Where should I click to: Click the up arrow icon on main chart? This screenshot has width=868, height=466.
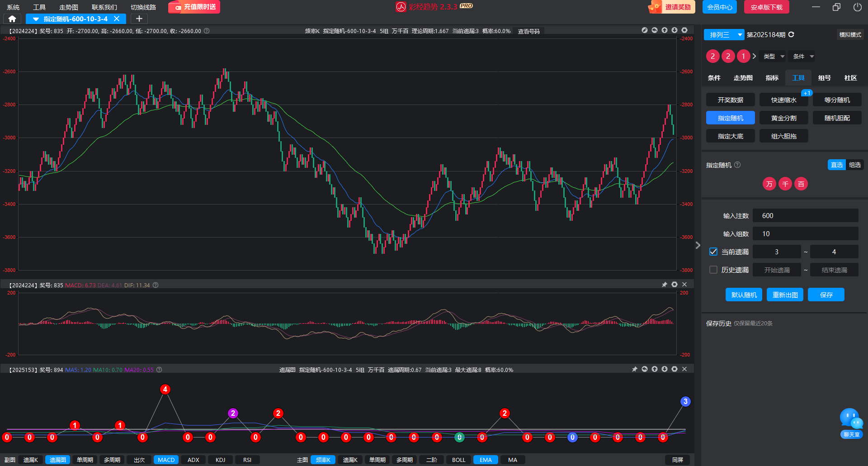tap(665, 30)
